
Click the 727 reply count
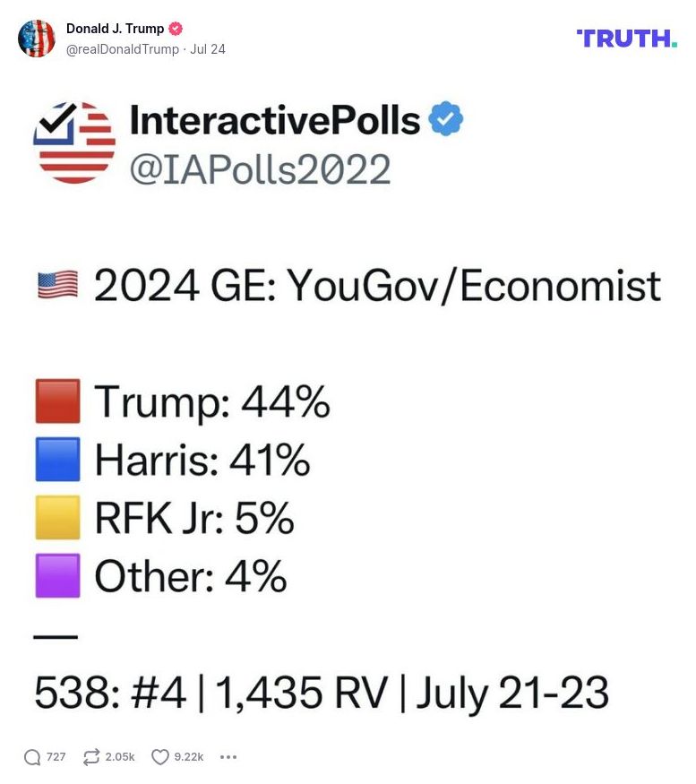click(54, 757)
